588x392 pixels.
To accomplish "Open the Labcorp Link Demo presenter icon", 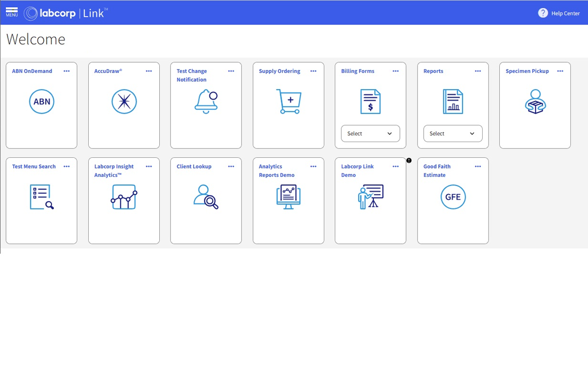I will (x=370, y=197).
